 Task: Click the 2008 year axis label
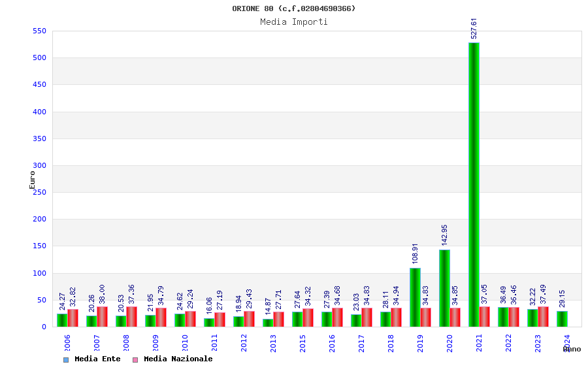[126, 343]
